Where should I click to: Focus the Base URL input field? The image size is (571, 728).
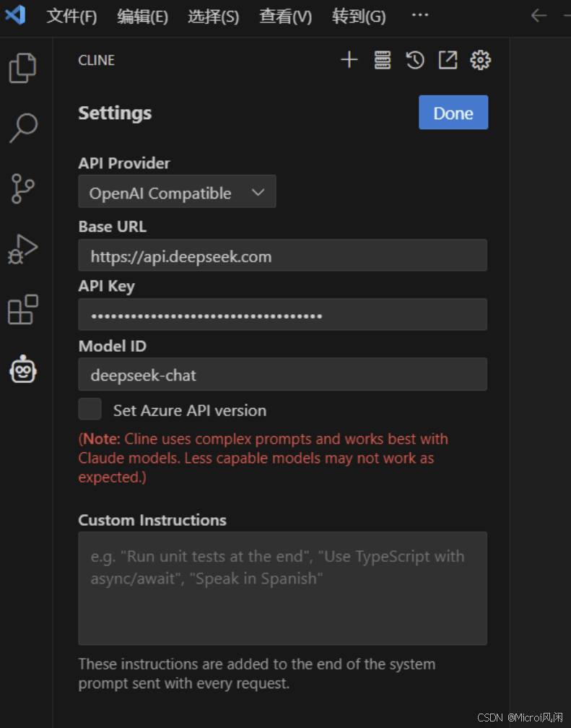(x=282, y=255)
